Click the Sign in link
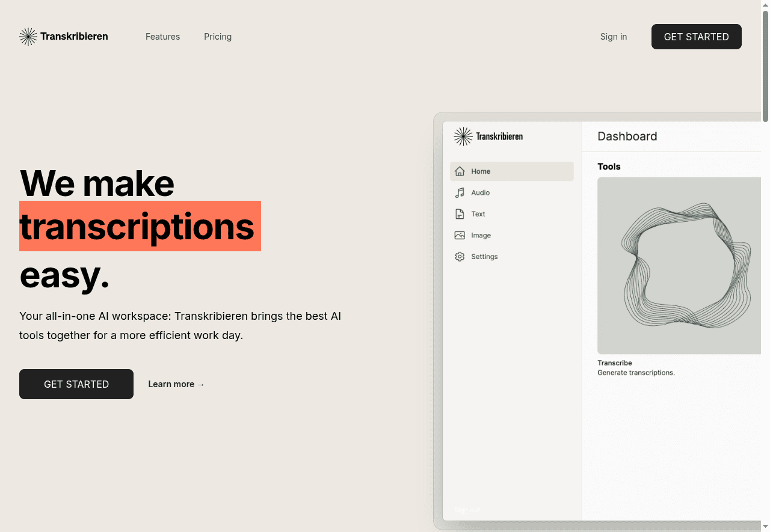The image size is (770, 532). 613,37
